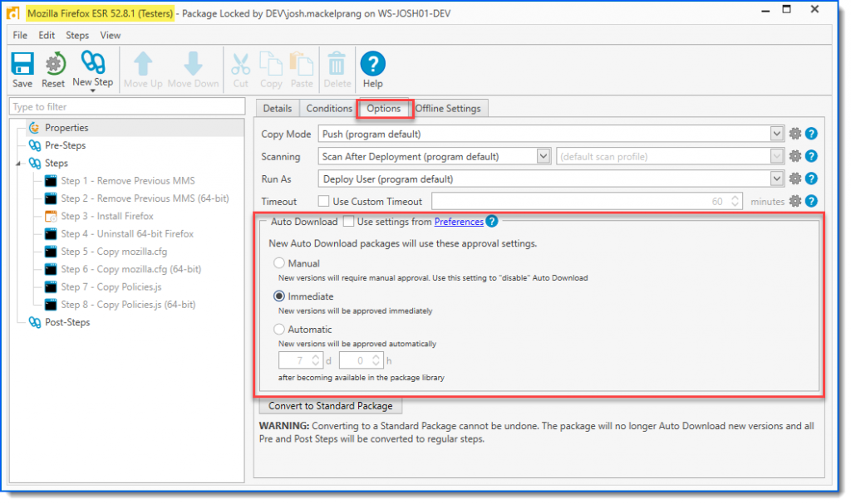
Task: Open the Edit menu
Action: (47, 35)
